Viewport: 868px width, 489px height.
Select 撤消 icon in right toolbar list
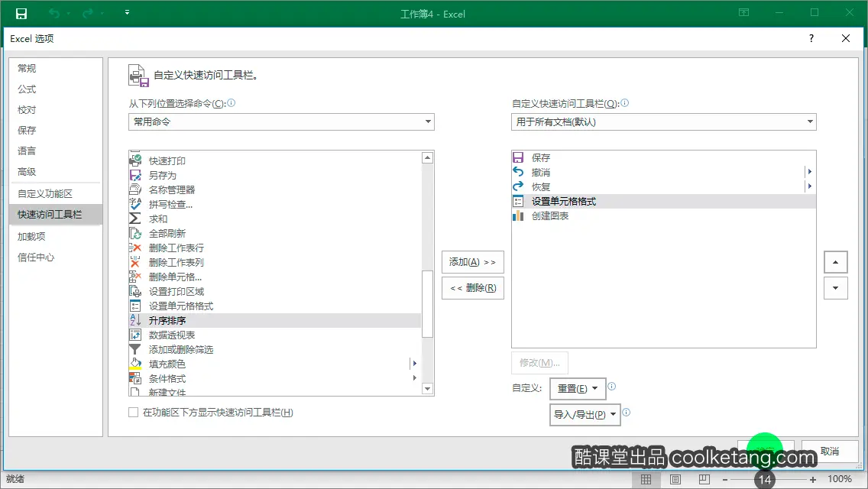518,172
